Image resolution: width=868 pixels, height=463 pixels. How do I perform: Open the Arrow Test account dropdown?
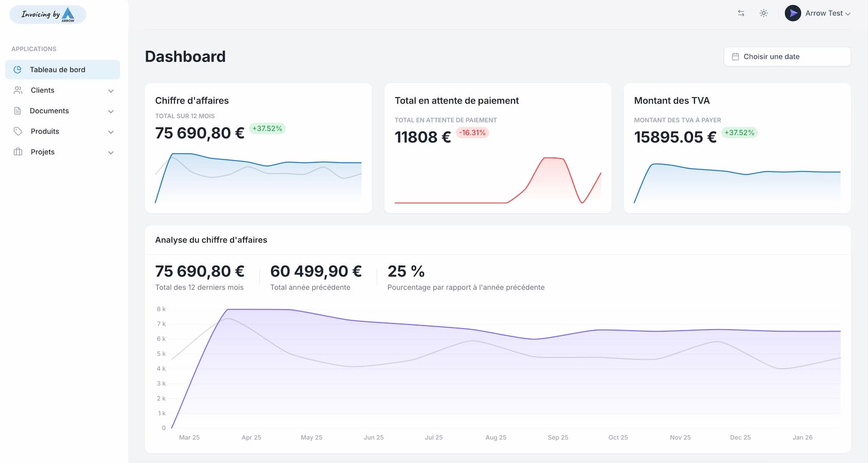coord(824,13)
